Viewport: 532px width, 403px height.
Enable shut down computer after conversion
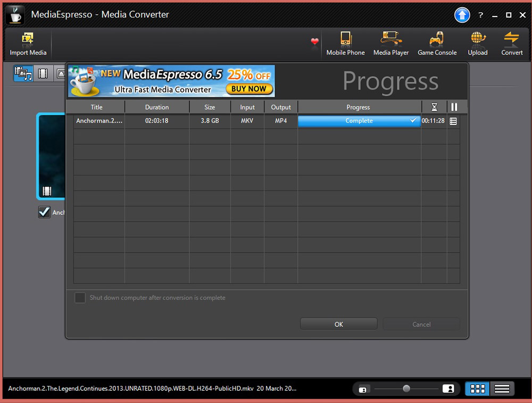(x=80, y=298)
